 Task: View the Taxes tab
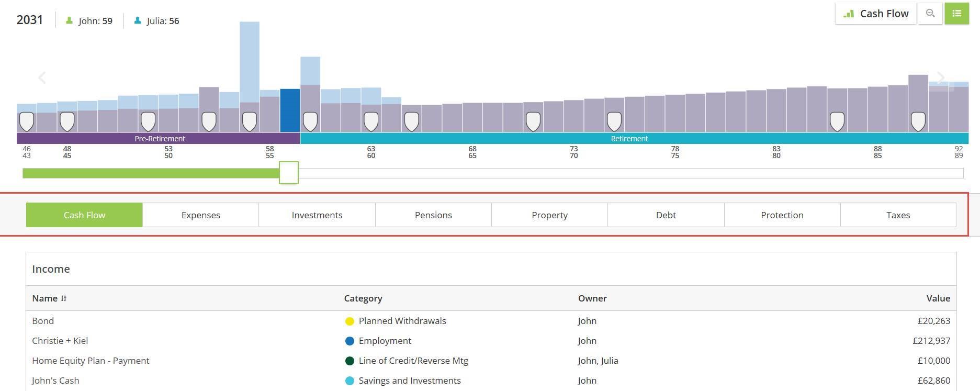click(x=898, y=215)
